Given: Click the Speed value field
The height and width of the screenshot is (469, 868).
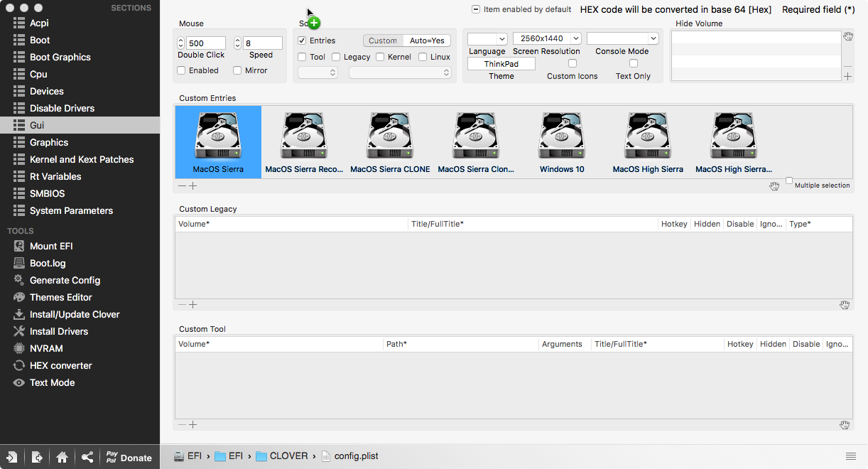Looking at the screenshot, I should pos(263,43).
